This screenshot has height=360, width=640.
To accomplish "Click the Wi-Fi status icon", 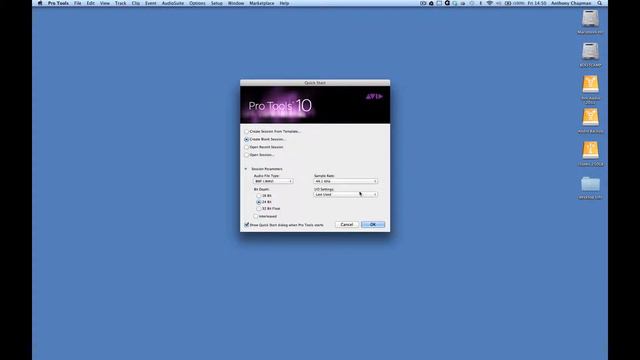I will click(489, 3).
